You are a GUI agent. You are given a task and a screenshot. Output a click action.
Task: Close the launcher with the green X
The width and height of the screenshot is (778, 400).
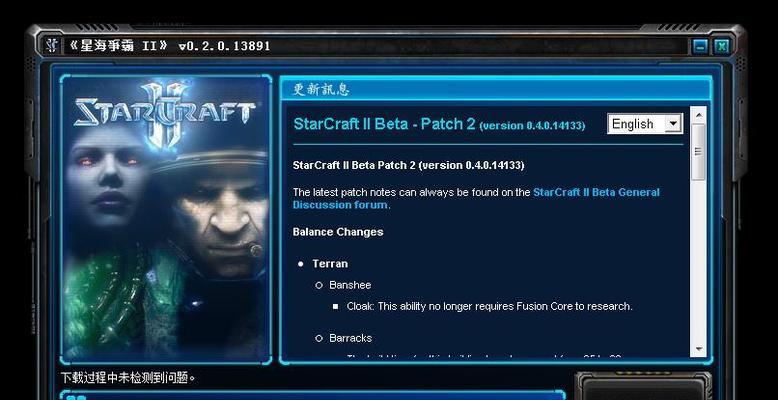[722, 47]
